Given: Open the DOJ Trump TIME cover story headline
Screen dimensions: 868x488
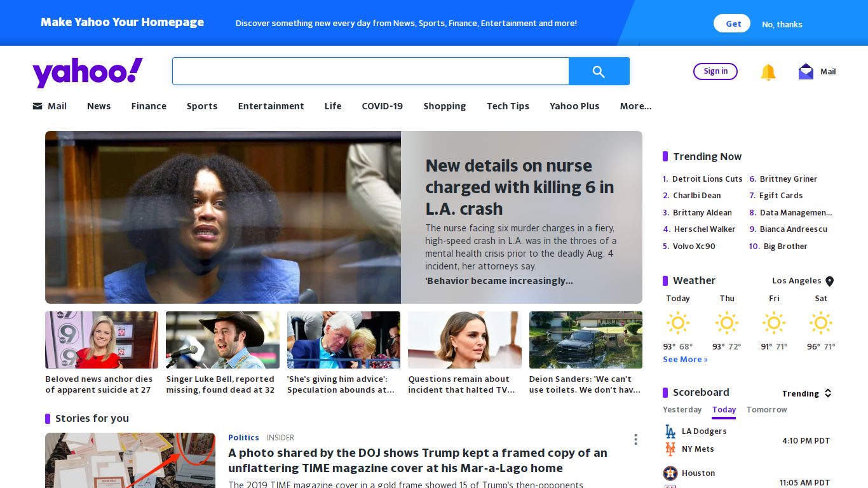Looking at the screenshot, I should tap(417, 461).
